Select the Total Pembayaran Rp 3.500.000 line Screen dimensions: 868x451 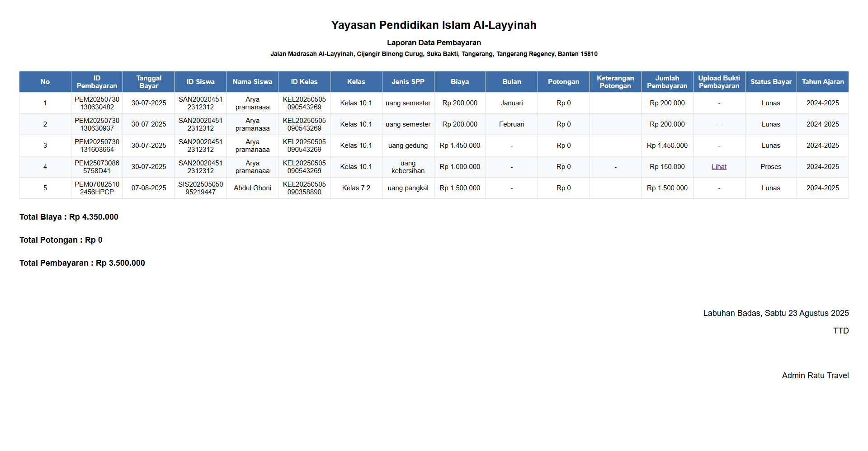[82, 263]
